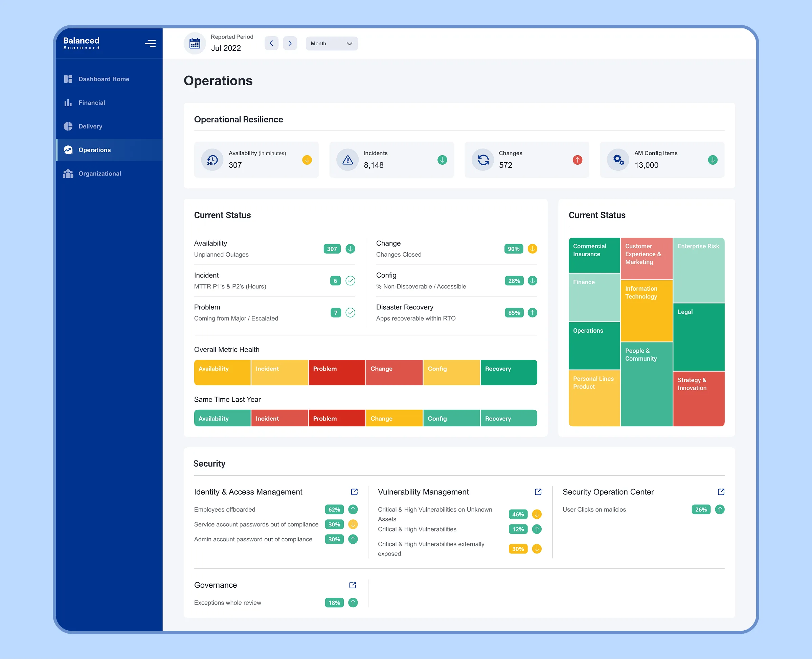Click the red up arrow on Changes card
Viewport: 812px width, 659px height.
(x=577, y=160)
